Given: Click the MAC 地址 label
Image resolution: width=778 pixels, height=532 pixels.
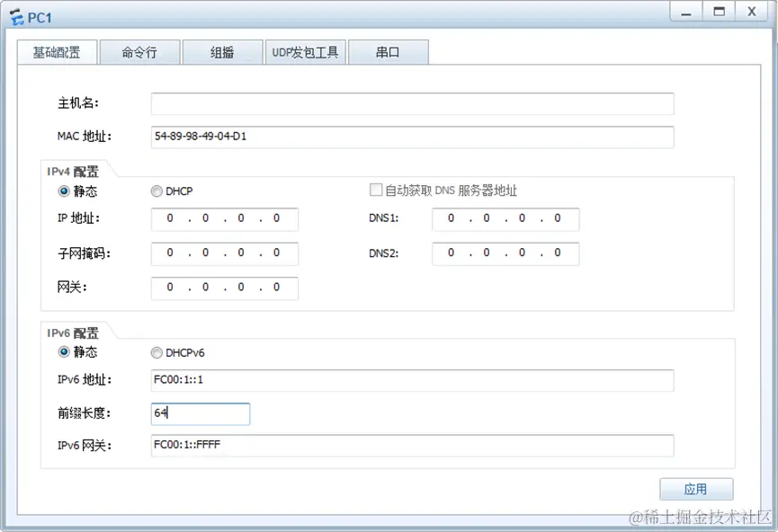Looking at the screenshot, I should click(x=85, y=137).
